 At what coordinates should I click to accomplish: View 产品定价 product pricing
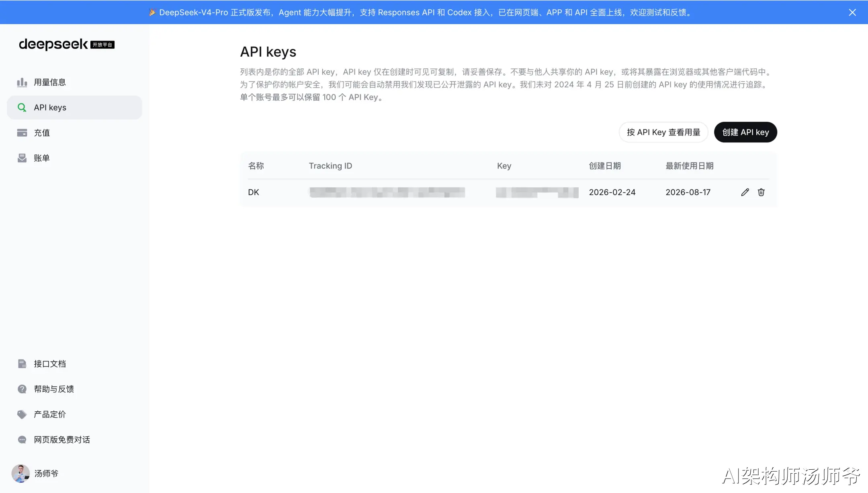tap(74, 414)
